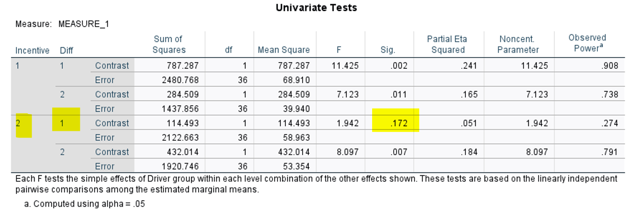Image resolution: width=644 pixels, height=215 pixels.
Task: Select the Observed Power column header
Action: (587, 43)
